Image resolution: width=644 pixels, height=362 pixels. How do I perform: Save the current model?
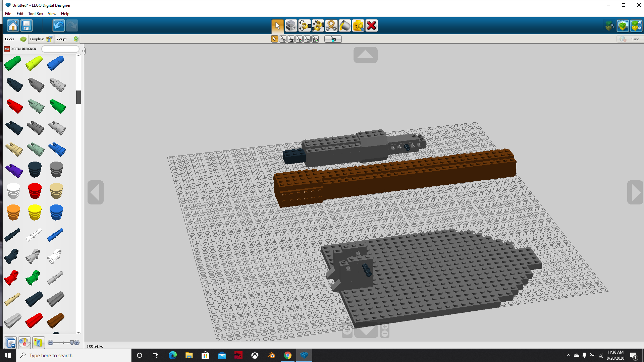[26, 25]
